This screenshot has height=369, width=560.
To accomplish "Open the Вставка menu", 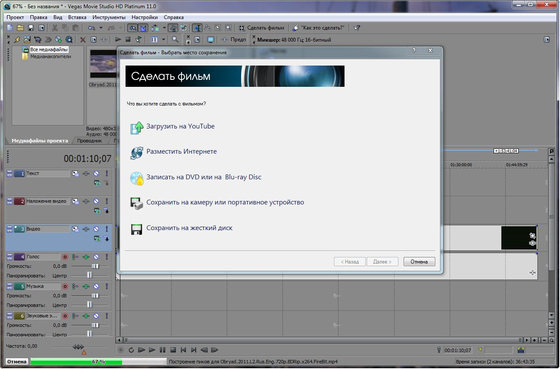I will tap(77, 17).
